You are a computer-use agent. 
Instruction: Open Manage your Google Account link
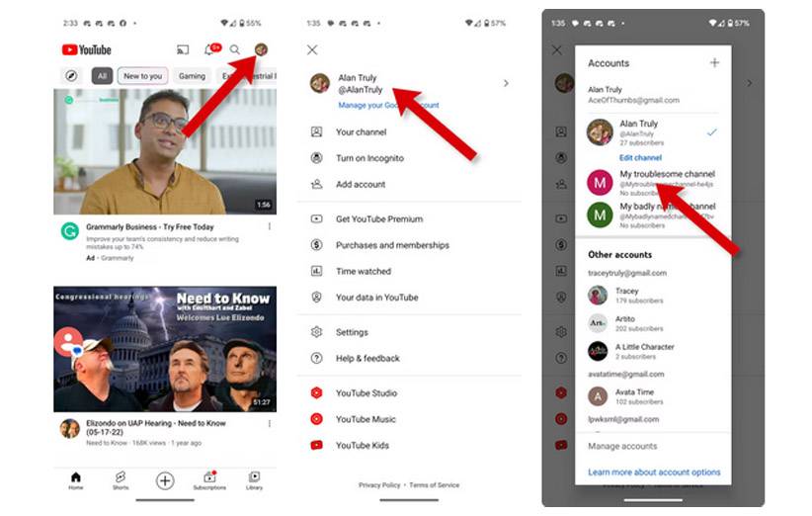[x=388, y=105]
